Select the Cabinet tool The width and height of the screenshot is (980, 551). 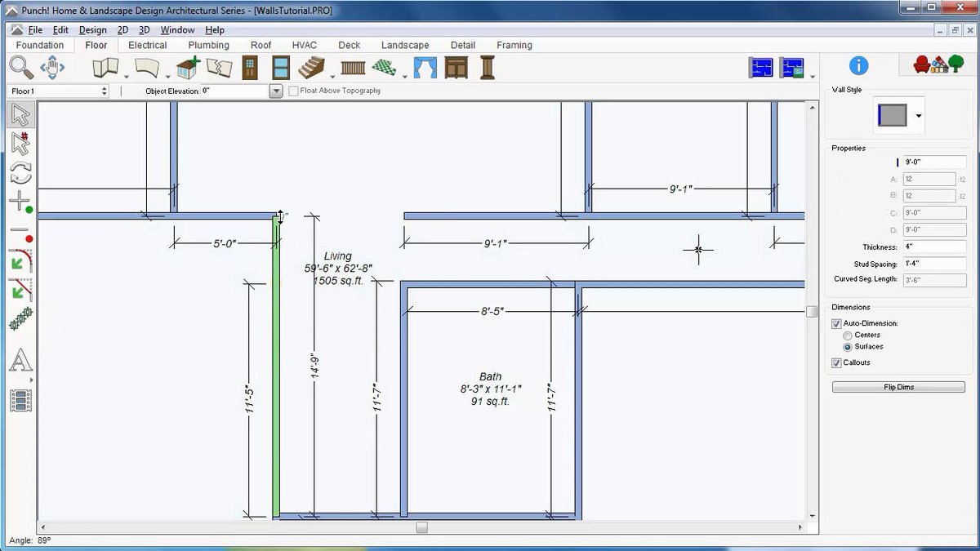click(457, 67)
